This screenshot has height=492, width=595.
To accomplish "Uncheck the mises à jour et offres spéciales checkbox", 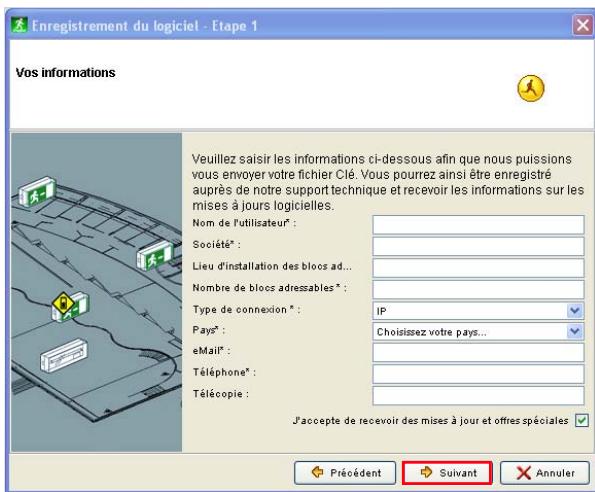I will (581, 420).
